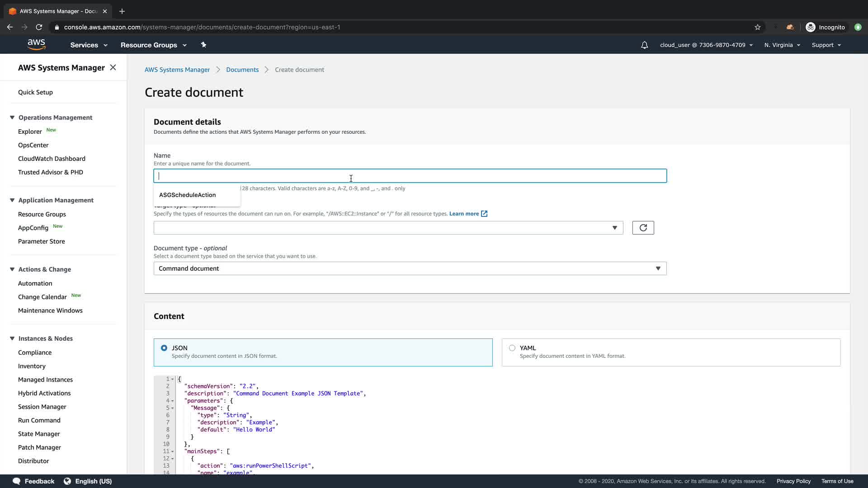This screenshot has height=488, width=868.
Task: Click the AWS logo home icon
Action: coord(36,44)
